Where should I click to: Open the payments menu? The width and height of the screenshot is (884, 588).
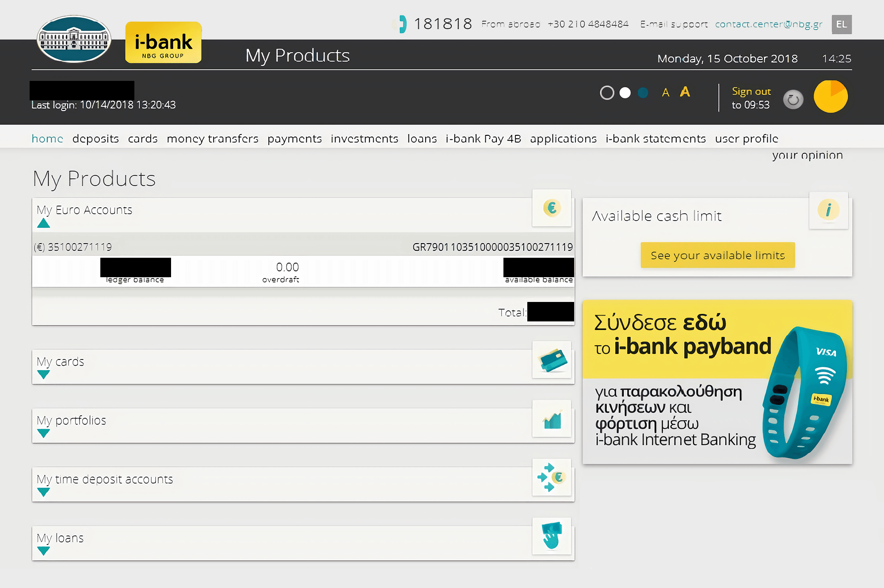[294, 139]
